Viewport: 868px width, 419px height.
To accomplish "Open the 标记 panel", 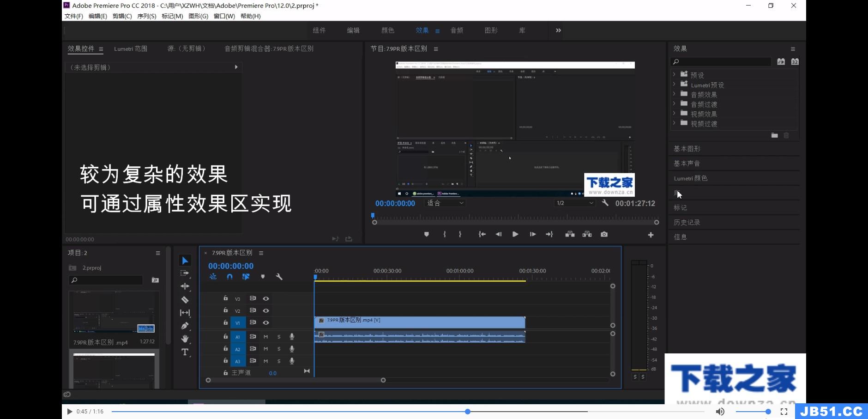I will coord(681,207).
